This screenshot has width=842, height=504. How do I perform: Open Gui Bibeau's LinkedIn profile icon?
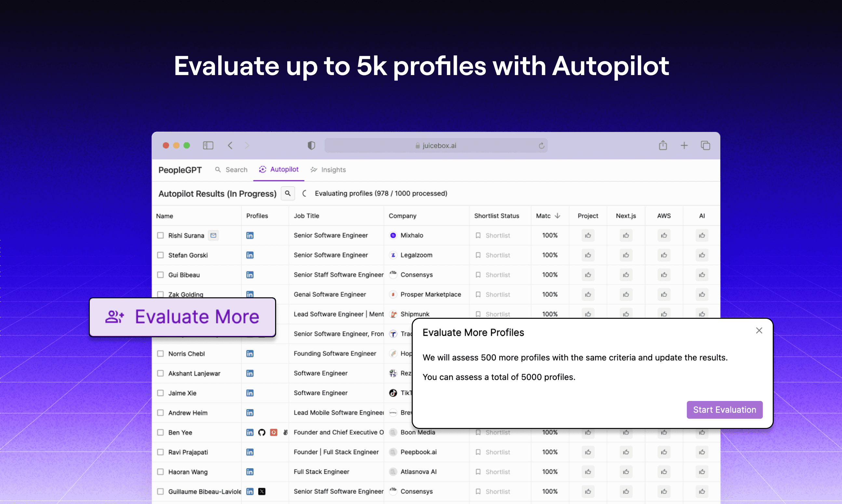(250, 275)
